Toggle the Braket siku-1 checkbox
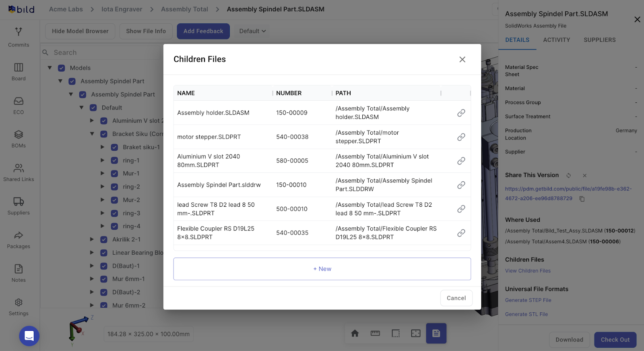 coord(114,147)
